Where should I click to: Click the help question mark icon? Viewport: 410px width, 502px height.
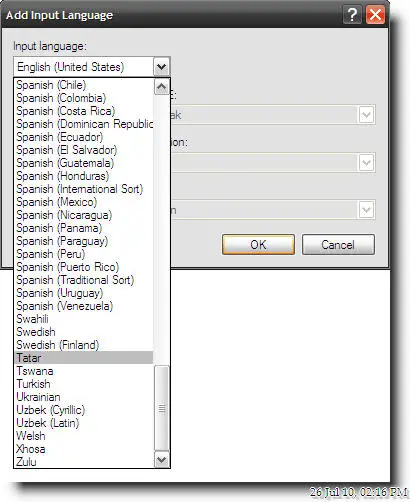pyautogui.click(x=352, y=15)
